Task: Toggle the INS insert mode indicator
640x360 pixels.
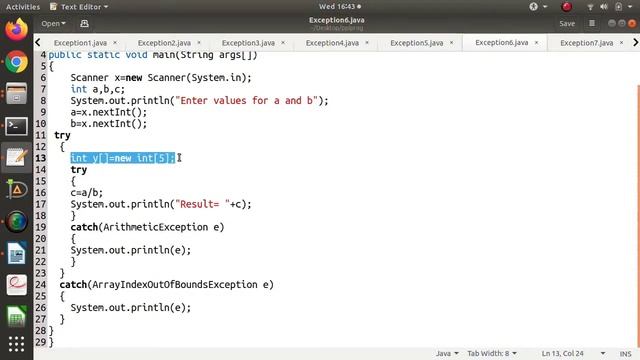Action: [625, 354]
